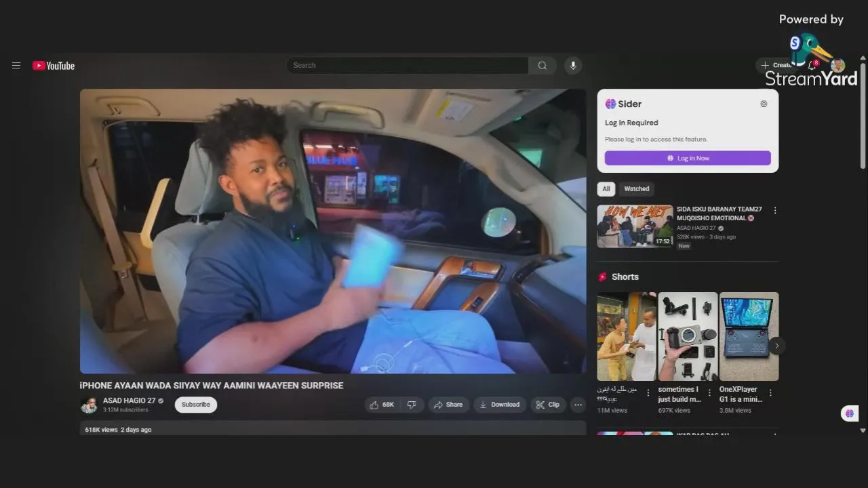Click Log in Now in Sider

[688, 158]
